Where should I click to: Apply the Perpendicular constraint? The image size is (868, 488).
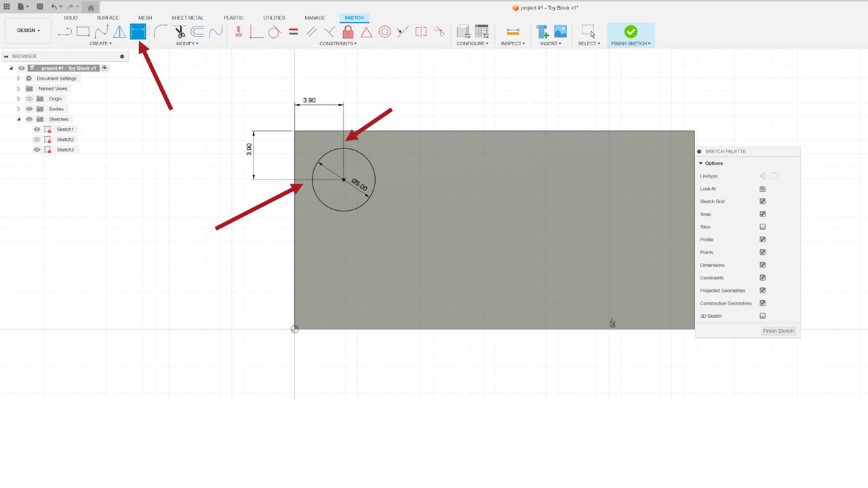[330, 31]
